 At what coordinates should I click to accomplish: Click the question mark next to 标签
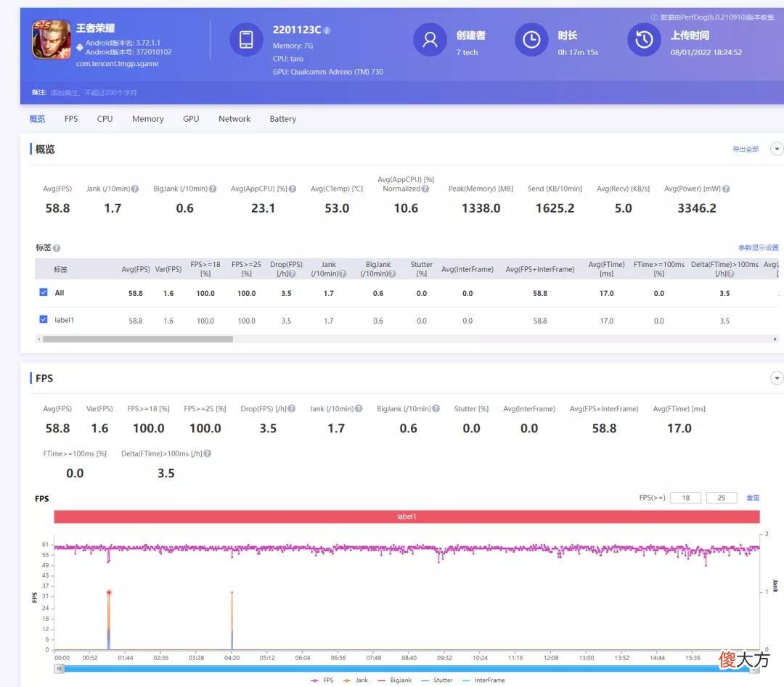tap(57, 248)
